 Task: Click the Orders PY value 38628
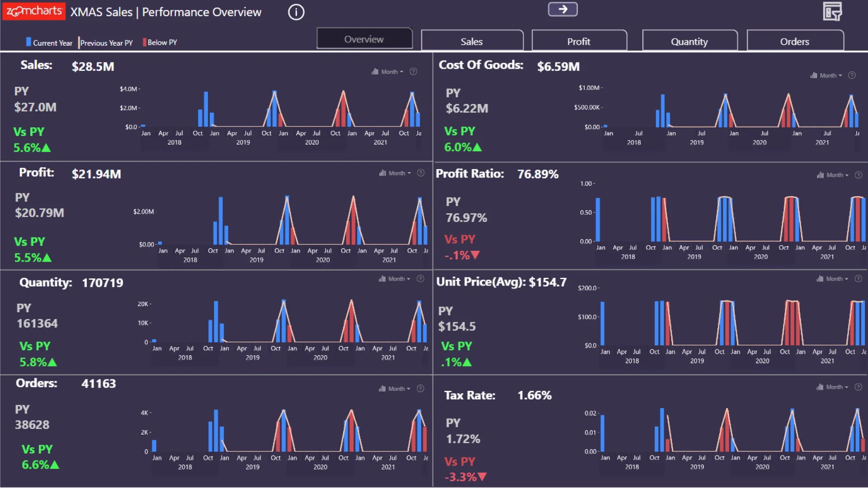click(32, 425)
